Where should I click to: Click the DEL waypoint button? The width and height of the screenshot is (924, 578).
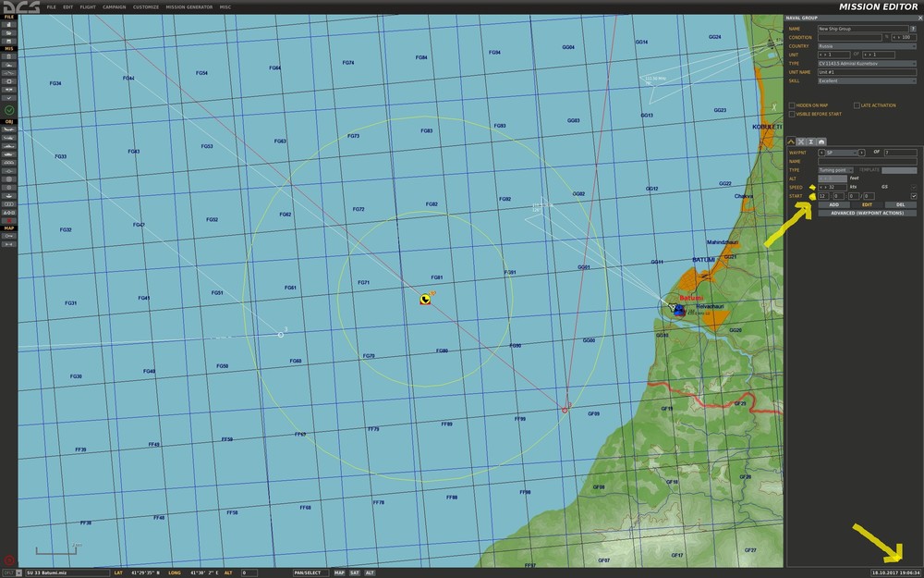900,204
